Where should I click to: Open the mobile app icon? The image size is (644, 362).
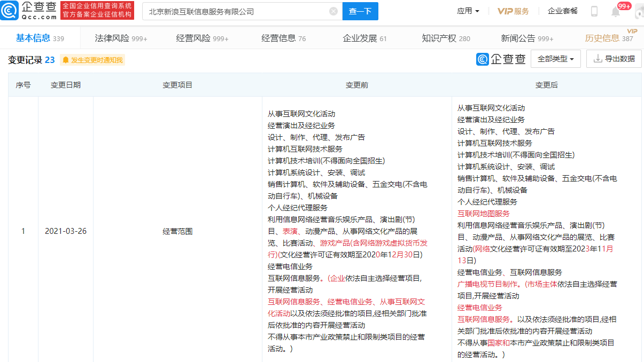[x=594, y=11]
